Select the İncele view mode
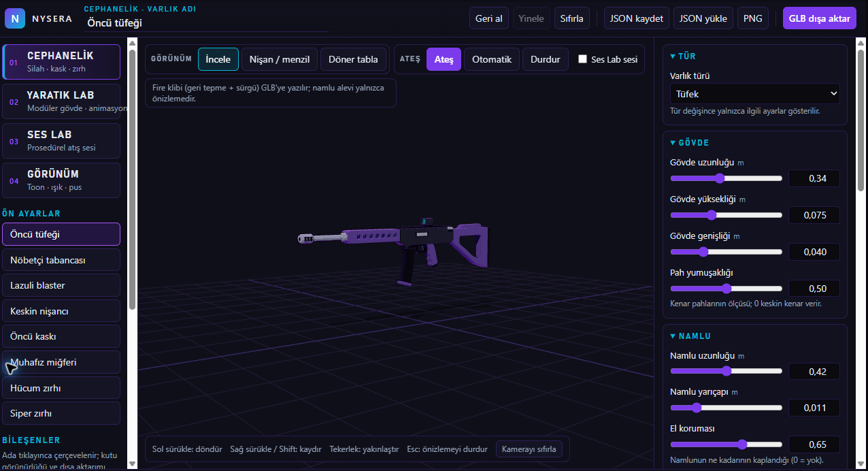The height and width of the screenshot is (471, 868). (218, 59)
